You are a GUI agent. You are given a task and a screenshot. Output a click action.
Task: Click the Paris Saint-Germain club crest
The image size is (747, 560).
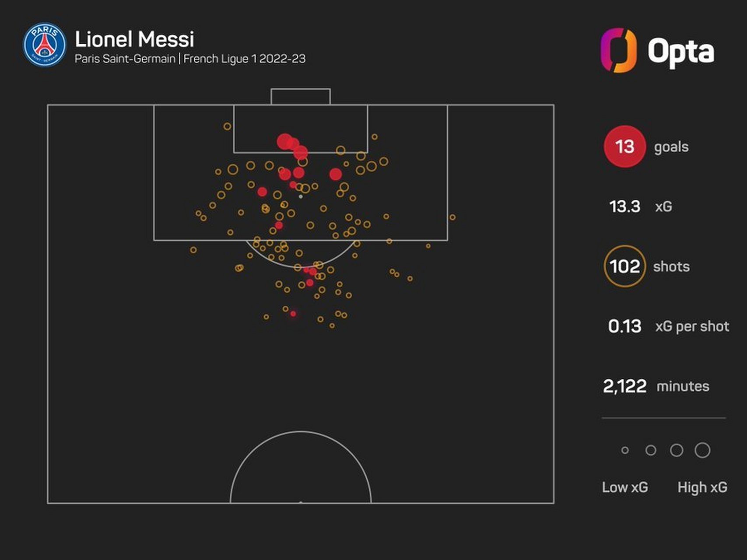coord(44,45)
